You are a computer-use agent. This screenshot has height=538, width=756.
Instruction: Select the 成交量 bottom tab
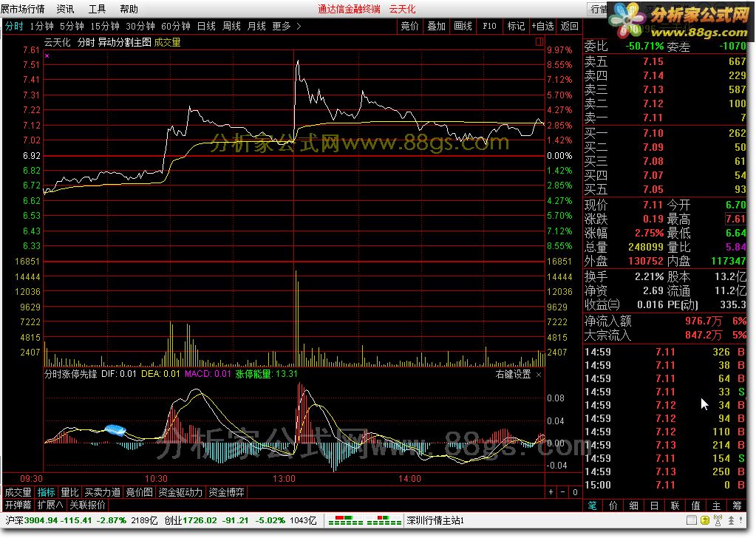pyautogui.click(x=18, y=492)
